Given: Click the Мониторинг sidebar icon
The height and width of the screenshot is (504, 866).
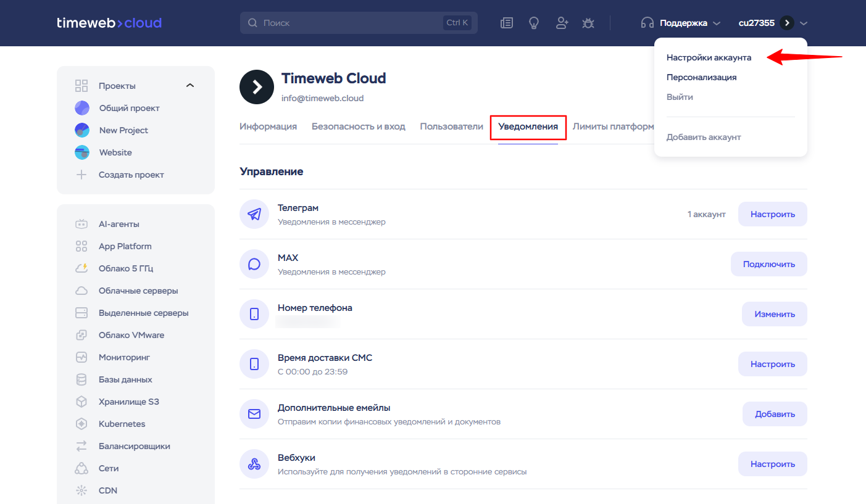Looking at the screenshot, I should 81,357.
